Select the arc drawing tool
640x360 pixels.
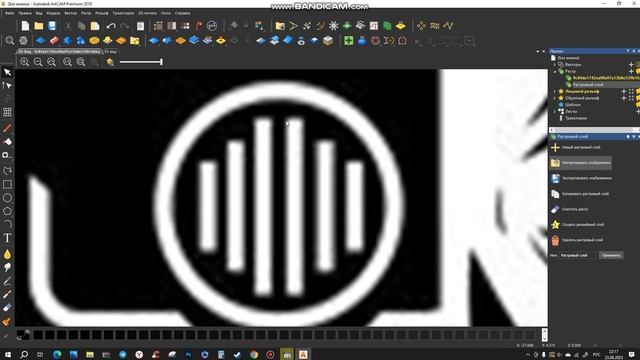click(x=7, y=224)
